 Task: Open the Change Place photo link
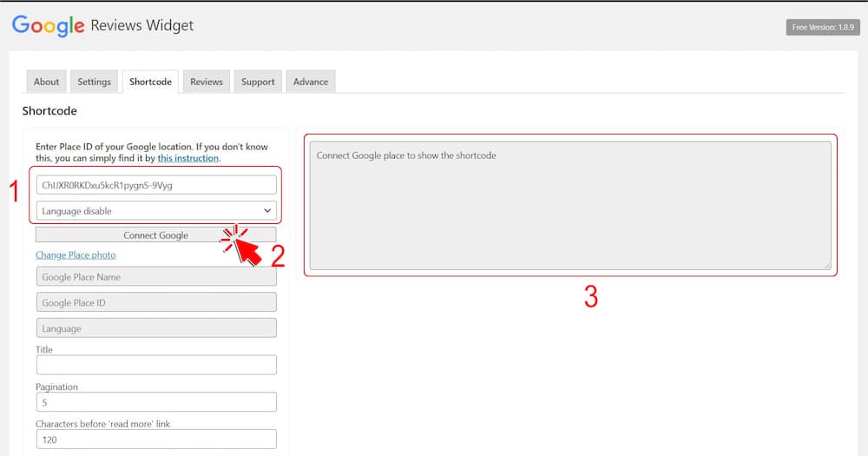[x=76, y=254]
